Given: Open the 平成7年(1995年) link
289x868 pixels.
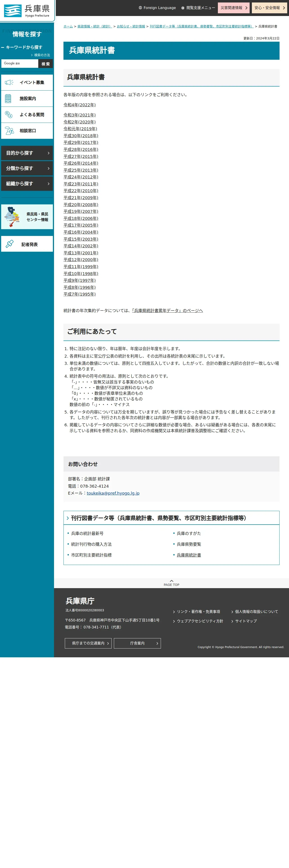Looking at the screenshot, I should [x=80, y=294].
